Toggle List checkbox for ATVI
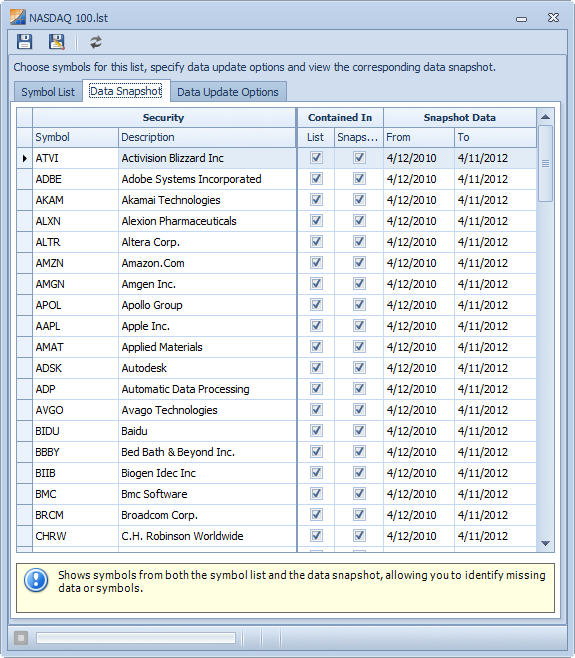The height and width of the screenshot is (658, 575). click(316, 158)
